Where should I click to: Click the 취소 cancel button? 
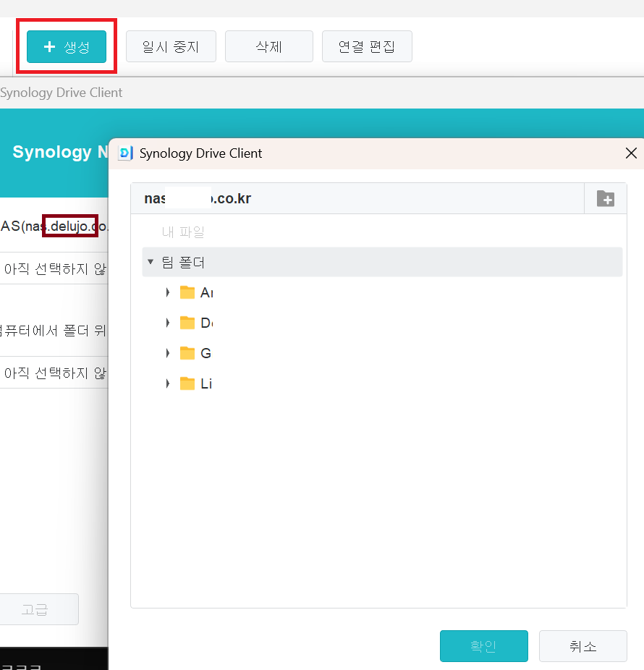coord(583,645)
